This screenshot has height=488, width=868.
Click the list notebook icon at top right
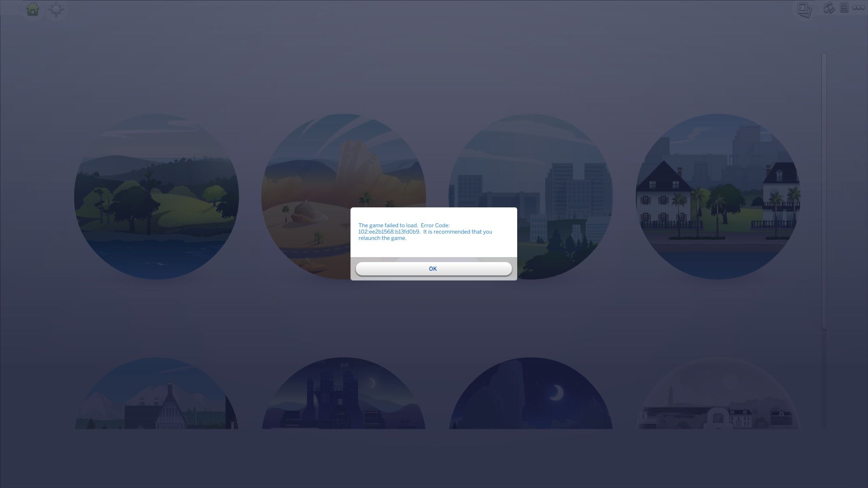coord(844,8)
